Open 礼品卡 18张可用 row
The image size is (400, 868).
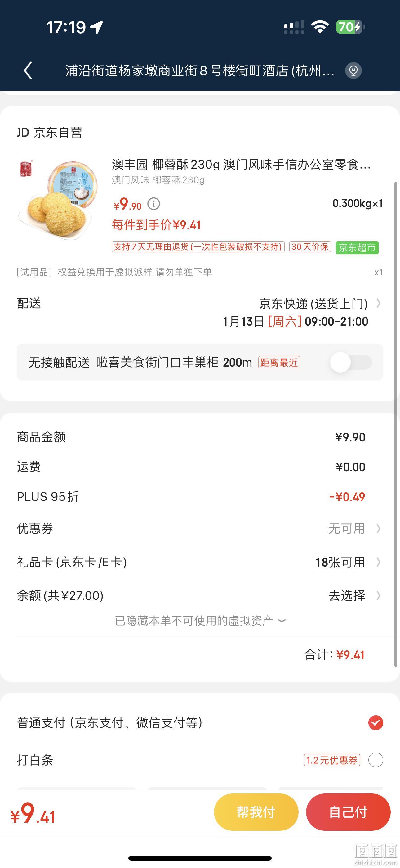click(200, 562)
